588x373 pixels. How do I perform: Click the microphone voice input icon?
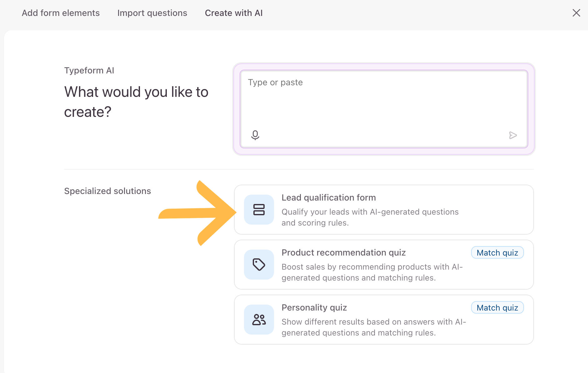tap(255, 135)
